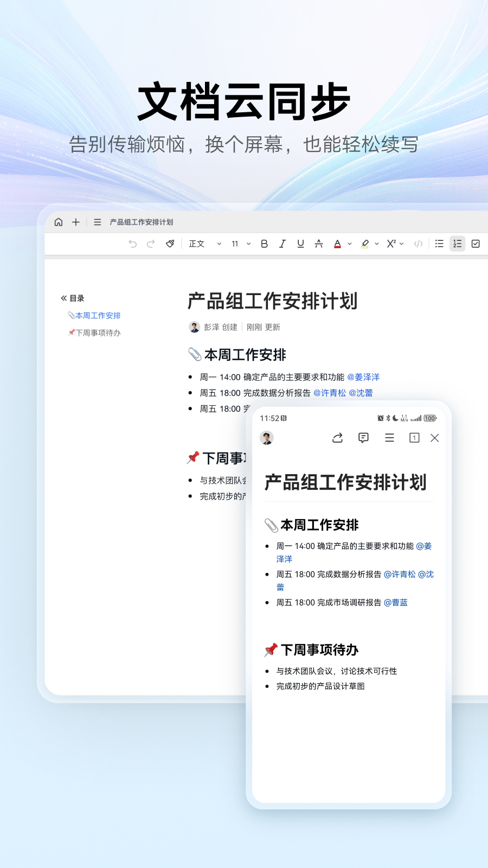Toggle underline formatting

300,244
